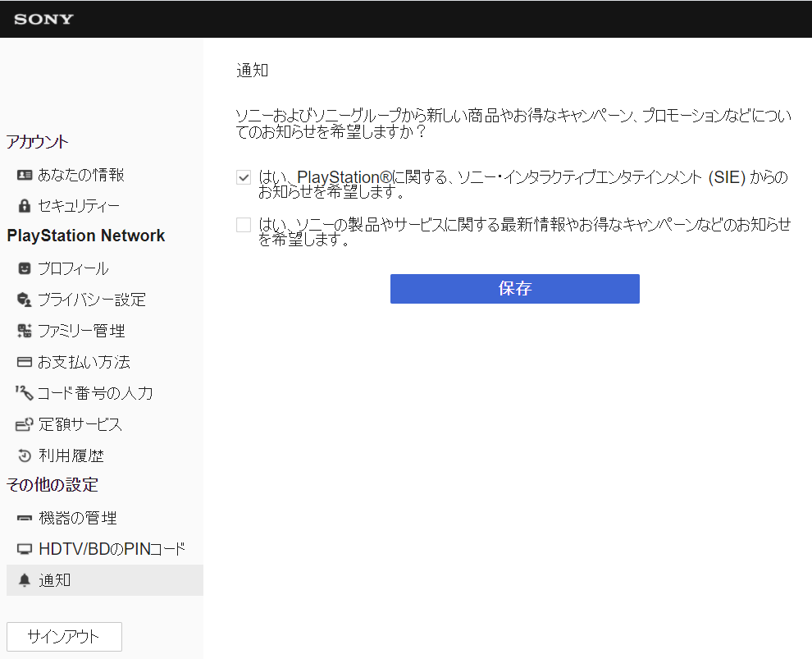Click the blue 保存 button
Screen dimensions: 812x659
[515, 289]
